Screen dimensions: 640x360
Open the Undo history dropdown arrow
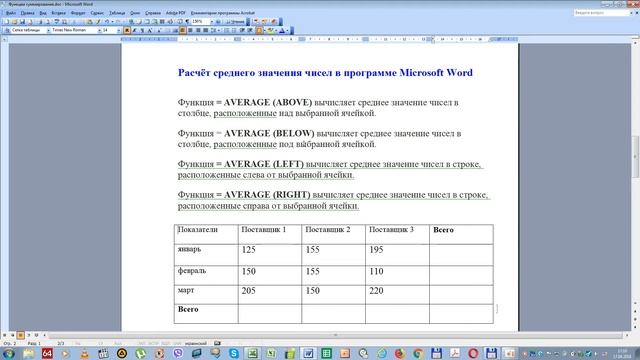[x=112, y=21]
